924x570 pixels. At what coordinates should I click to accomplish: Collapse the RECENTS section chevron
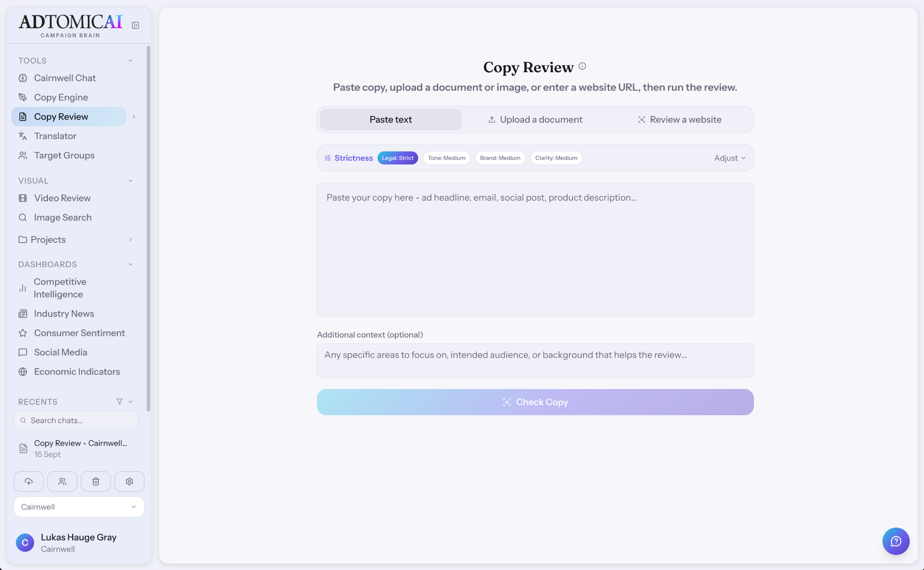coord(131,402)
